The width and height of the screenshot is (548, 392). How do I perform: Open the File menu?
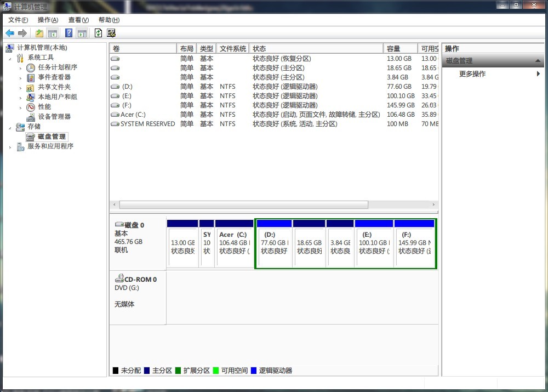pyautogui.click(x=18, y=20)
